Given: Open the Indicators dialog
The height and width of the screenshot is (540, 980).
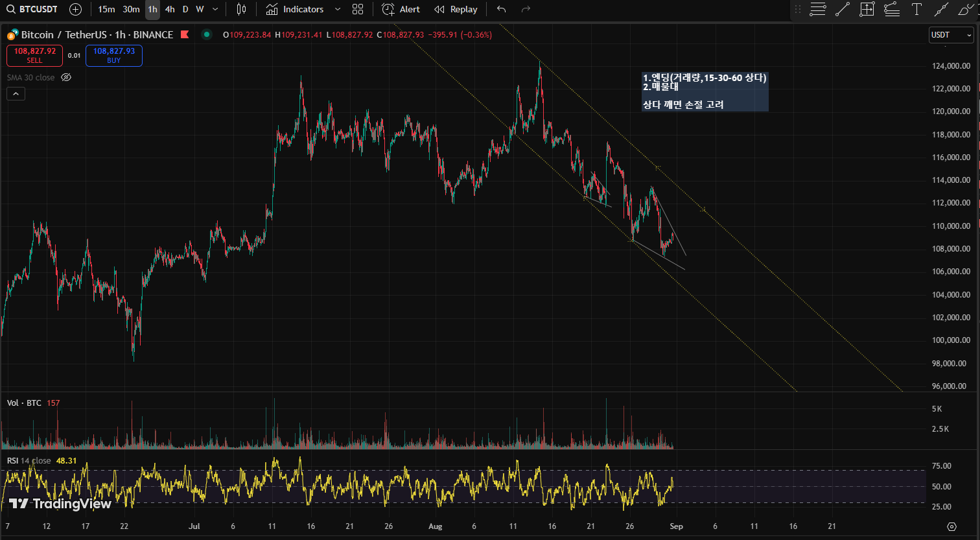Looking at the screenshot, I should (295, 9).
